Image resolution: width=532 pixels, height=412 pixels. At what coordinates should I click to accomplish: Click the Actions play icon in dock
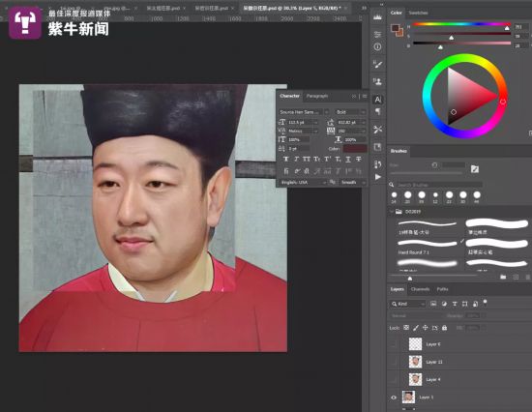tap(377, 177)
